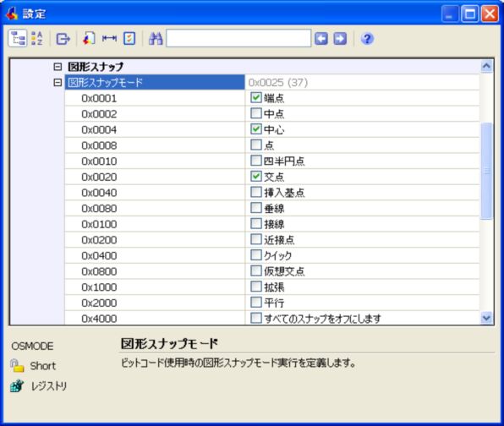
Task: Go to next search result arrow
Action: pyautogui.click(x=340, y=39)
